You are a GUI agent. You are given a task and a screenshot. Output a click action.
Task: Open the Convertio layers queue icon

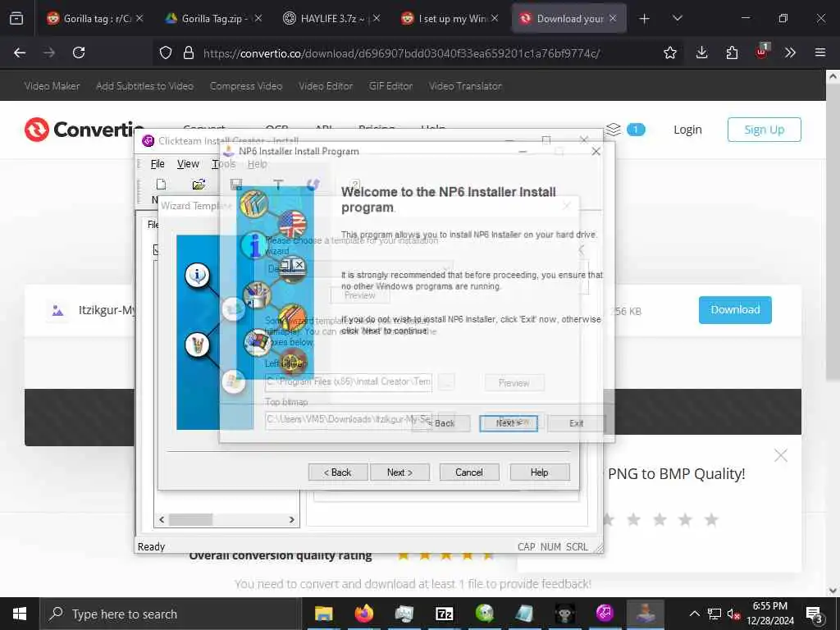(614, 129)
